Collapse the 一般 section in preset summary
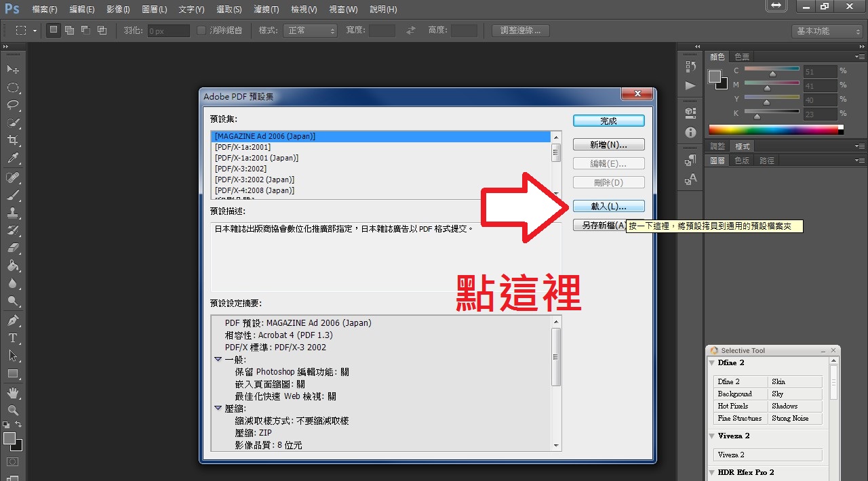The height and width of the screenshot is (481, 868). [218, 360]
